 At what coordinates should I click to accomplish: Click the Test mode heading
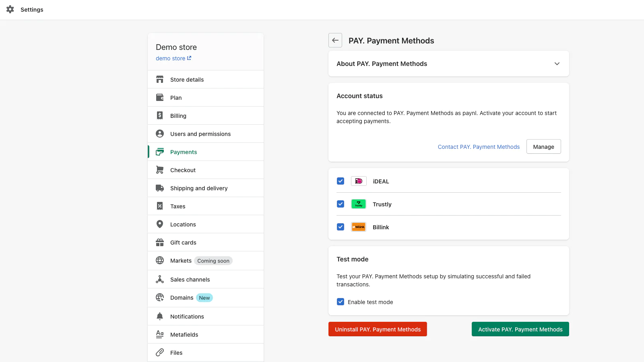tap(352, 259)
